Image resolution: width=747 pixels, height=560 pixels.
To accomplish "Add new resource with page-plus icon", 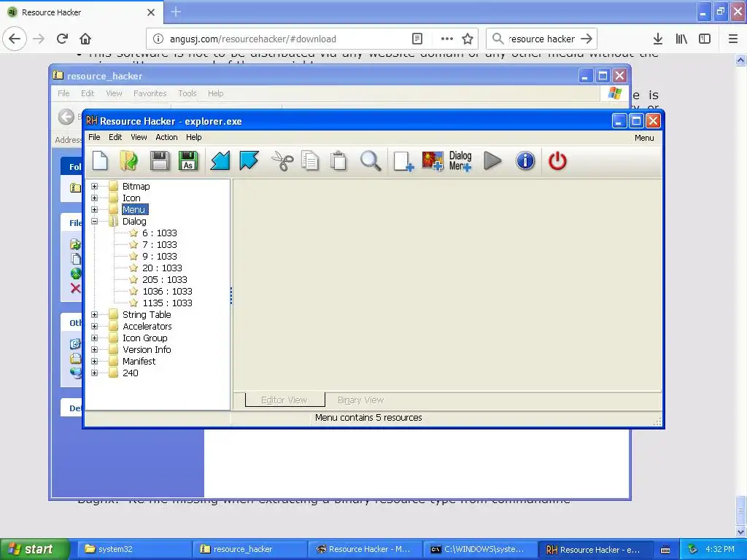I will coord(403,161).
